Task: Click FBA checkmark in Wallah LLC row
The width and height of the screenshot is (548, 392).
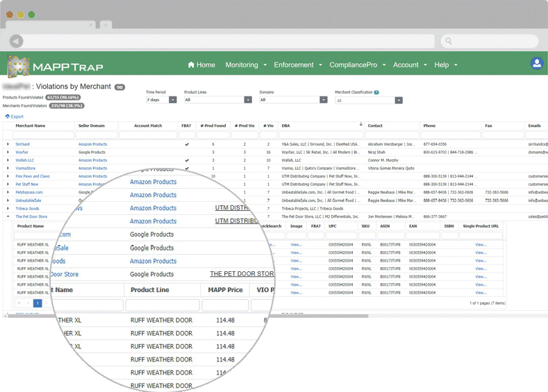Action: [187, 160]
